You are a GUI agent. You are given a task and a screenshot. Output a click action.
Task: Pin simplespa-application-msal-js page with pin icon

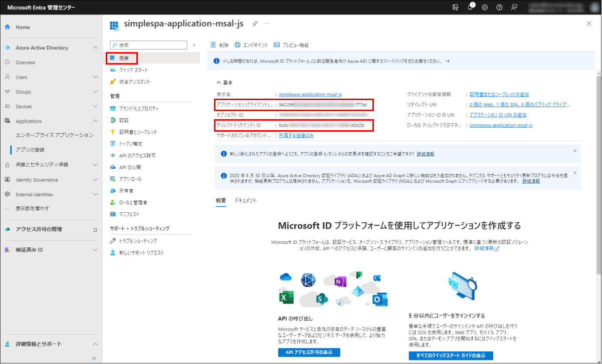coord(255,24)
